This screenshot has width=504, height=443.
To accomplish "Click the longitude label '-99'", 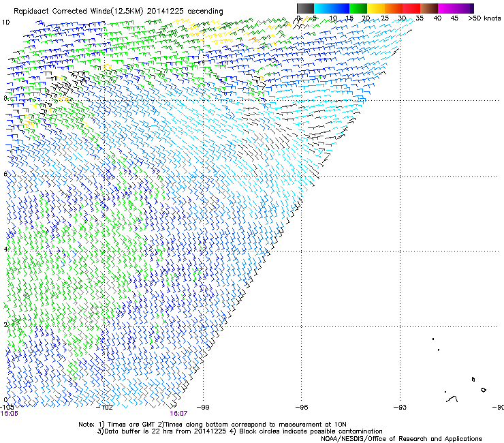I will point(203,408).
